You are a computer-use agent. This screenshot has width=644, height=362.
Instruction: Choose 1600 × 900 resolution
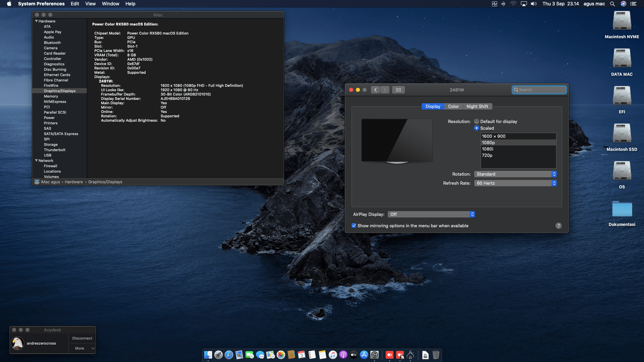point(494,136)
